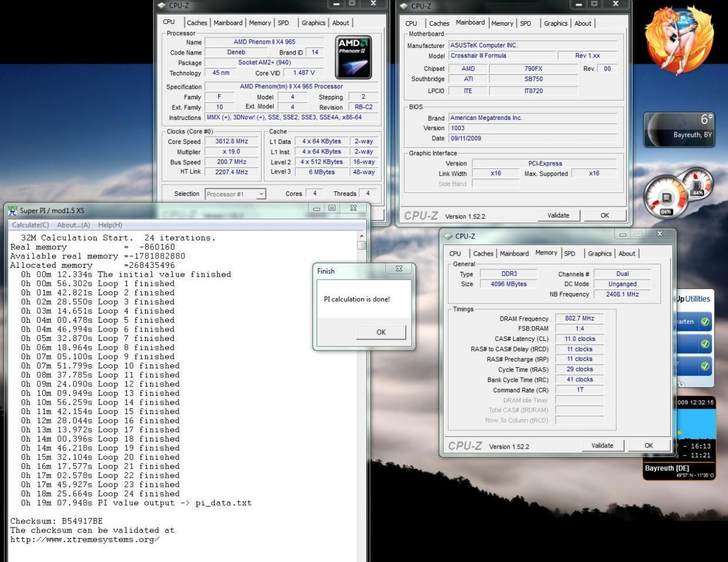Screen dimensions: 728x562
Task: Click the Core Speed value '3812.8 MHz'
Action: point(232,142)
